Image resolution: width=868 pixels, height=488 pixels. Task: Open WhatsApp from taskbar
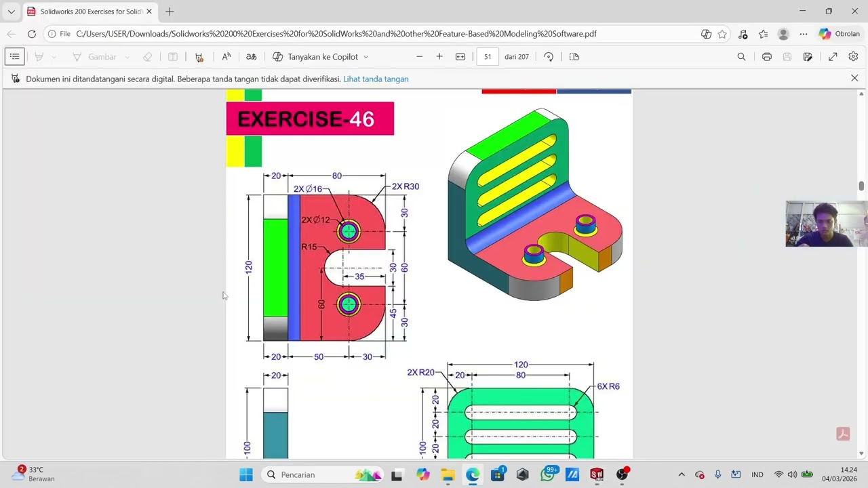point(547,474)
